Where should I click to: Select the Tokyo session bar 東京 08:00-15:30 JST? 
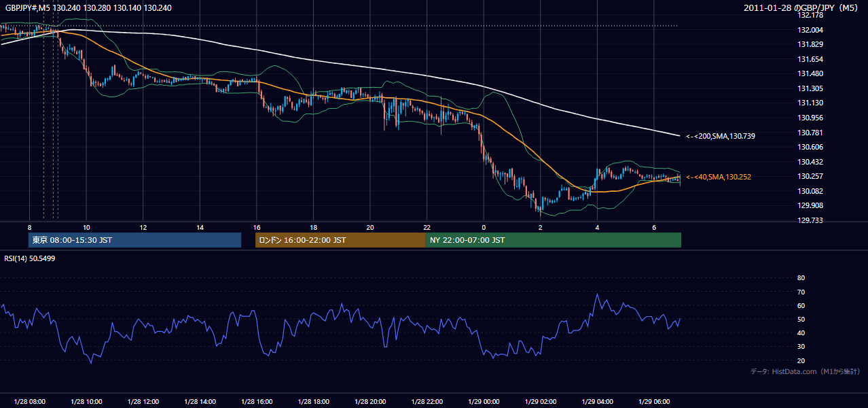[x=135, y=240]
